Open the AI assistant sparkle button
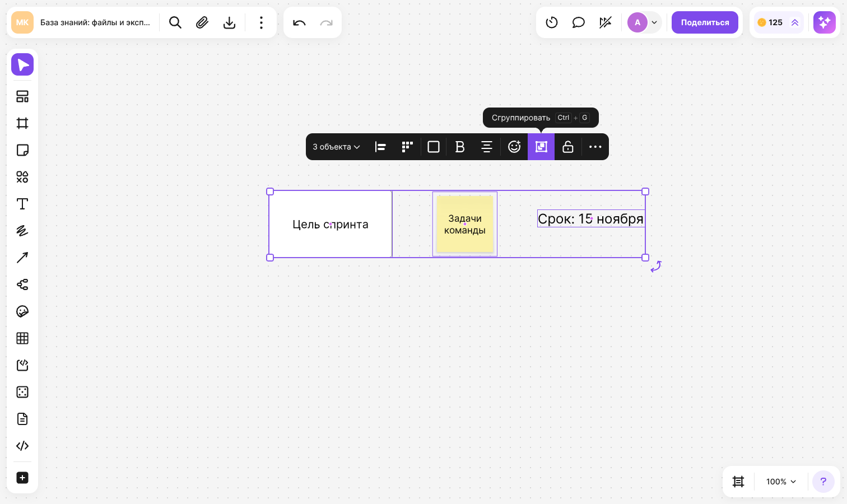 825,22
